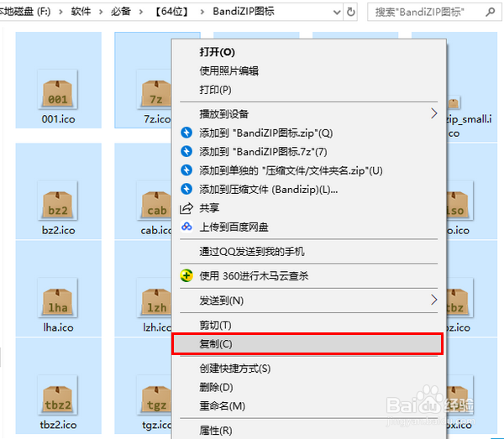Choose 共享 from context menu
504x439 pixels.
[x=309, y=208]
